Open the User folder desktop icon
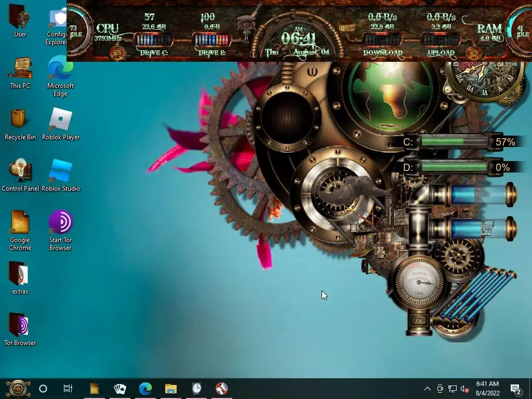The image size is (532, 399). click(x=20, y=21)
